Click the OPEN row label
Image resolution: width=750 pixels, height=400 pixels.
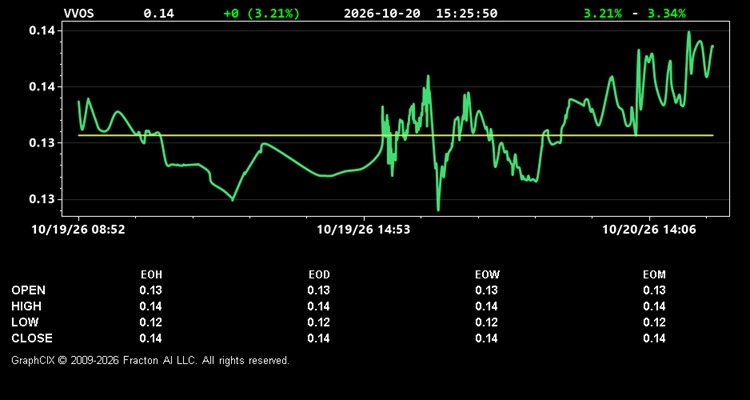coord(29,290)
